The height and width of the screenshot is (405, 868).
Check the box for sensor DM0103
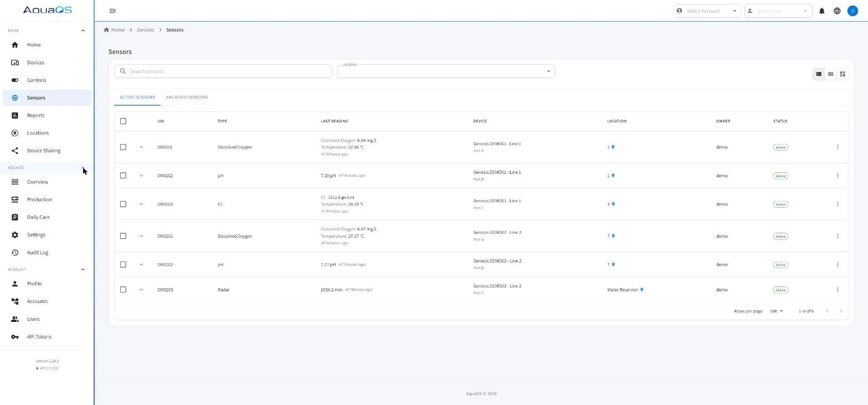pyautogui.click(x=123, y=204)
